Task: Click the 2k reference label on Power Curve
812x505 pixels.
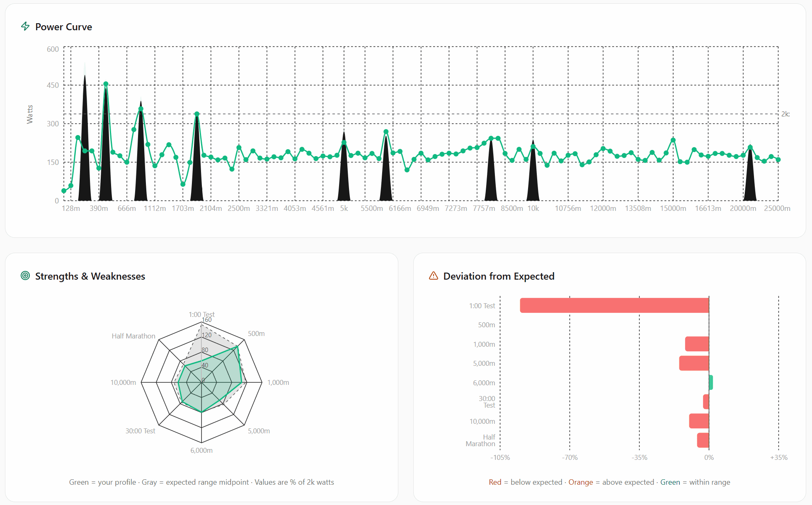Action: 785,114
